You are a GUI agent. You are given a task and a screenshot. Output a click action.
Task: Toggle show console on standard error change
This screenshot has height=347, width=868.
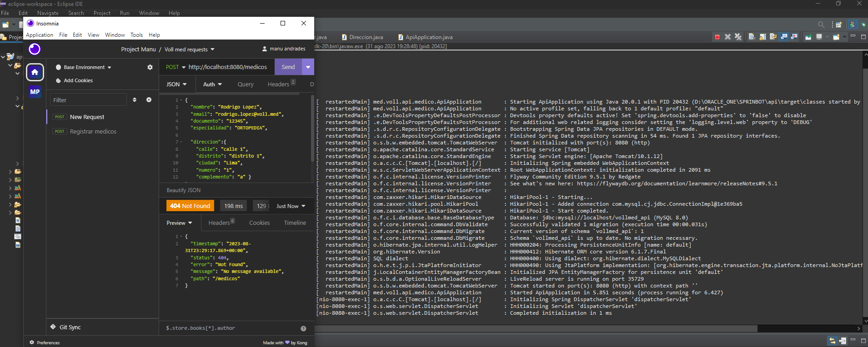click(794, 36)
